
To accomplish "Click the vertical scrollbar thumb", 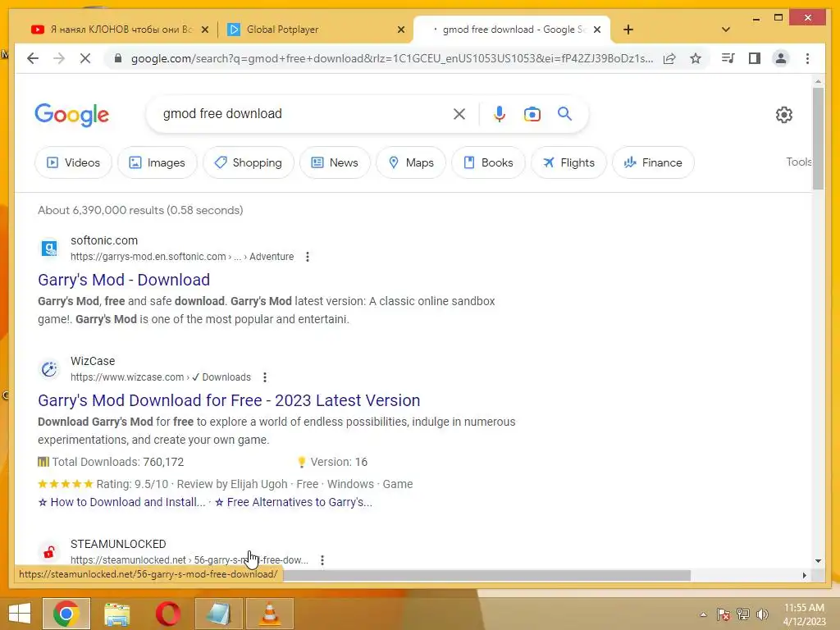I will click(x=818, y=138).
